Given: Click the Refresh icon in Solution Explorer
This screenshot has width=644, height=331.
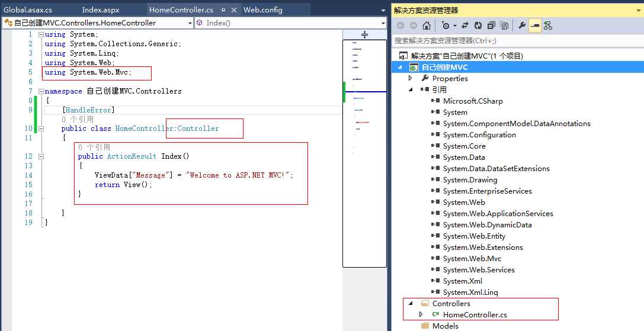Looking at the screenshot, I should (478, 25).
